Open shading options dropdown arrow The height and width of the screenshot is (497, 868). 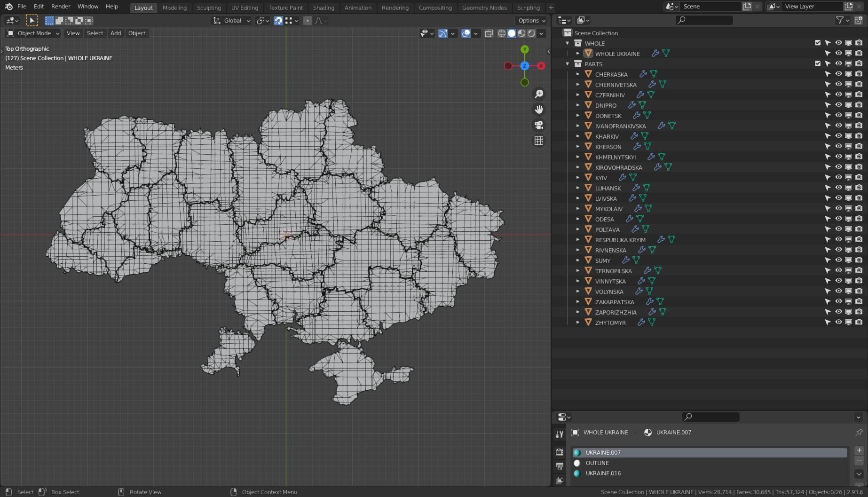click(x=542, y=33)
